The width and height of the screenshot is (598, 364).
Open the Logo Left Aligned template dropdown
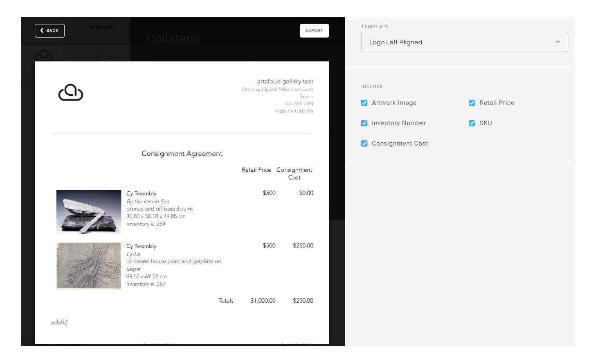pyautogui.click(x=464, y=42)
